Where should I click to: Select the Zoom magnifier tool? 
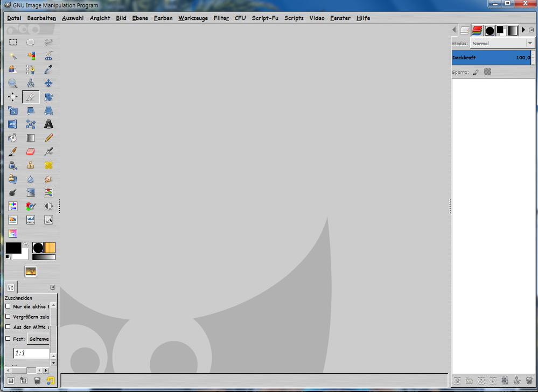pyautogui.click(x=13, y=83)
